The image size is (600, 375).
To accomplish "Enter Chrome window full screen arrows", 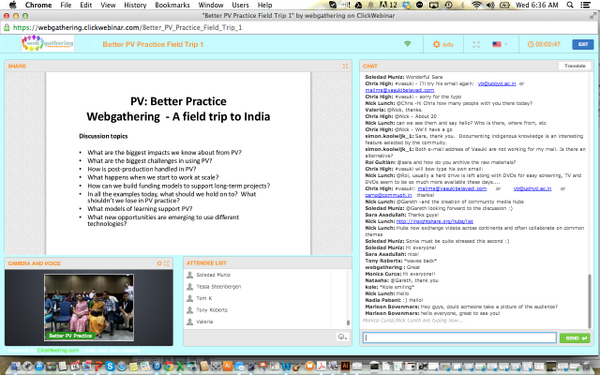I will click(x=593, y=16).
